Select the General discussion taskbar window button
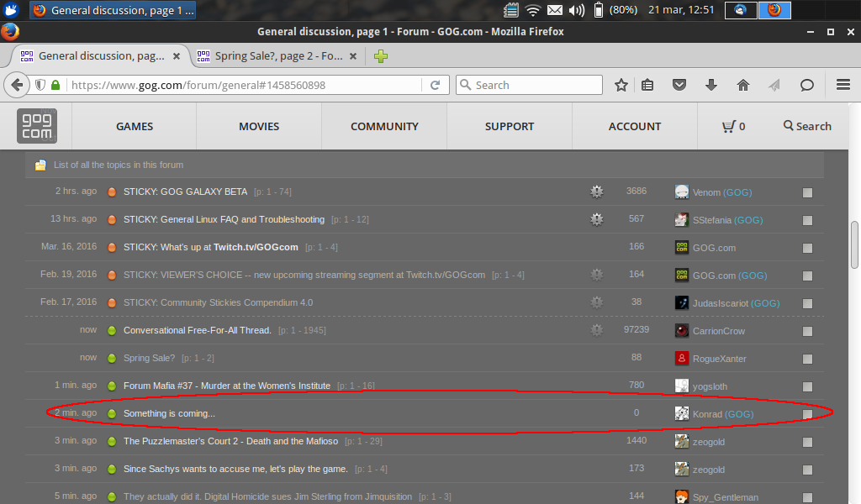This screenshot has width=861, height=504. tap(114, 10)
